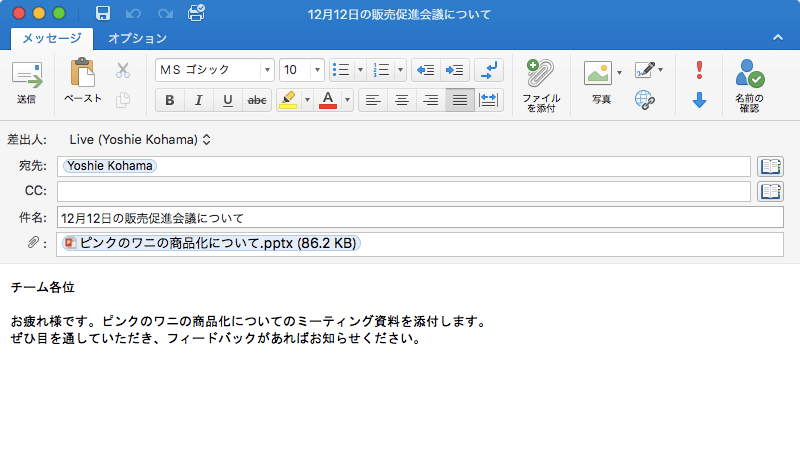Click the Send (送信) button

tap(27, 83)
